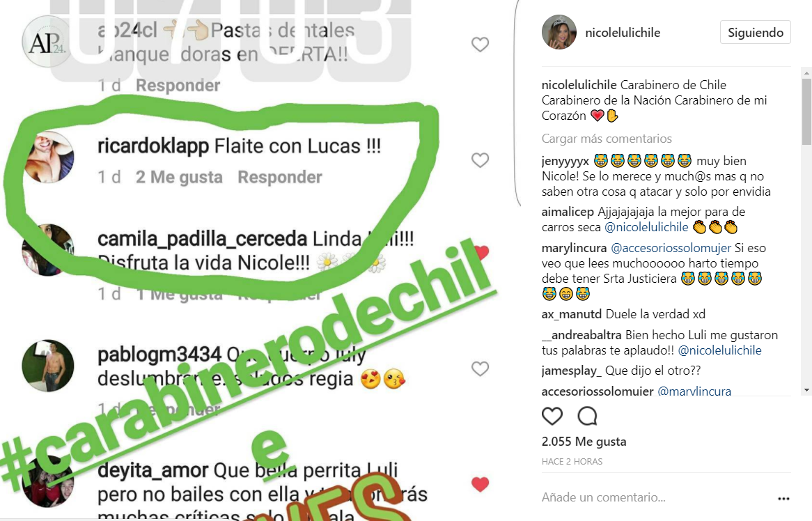Click Responder under ricardoklapp's comment
The width and height of the screenshot is (812, 521).
[x=280, y=177]
